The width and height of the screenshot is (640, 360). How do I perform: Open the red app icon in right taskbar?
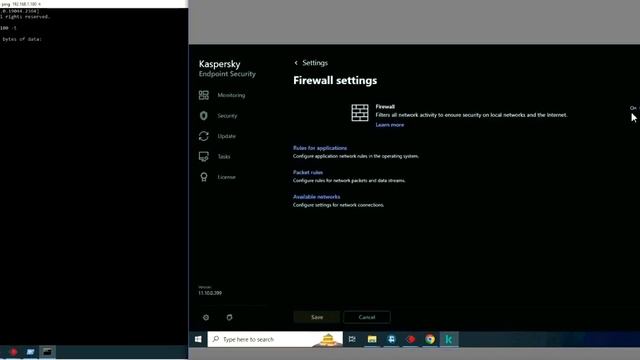411,339
